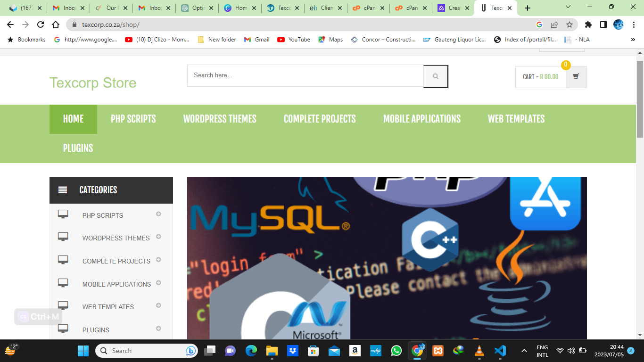644x362 pixels.
Task: Expand the Mobile Applications category arrow
Action: pyautogui.click(x=158, y=283)
